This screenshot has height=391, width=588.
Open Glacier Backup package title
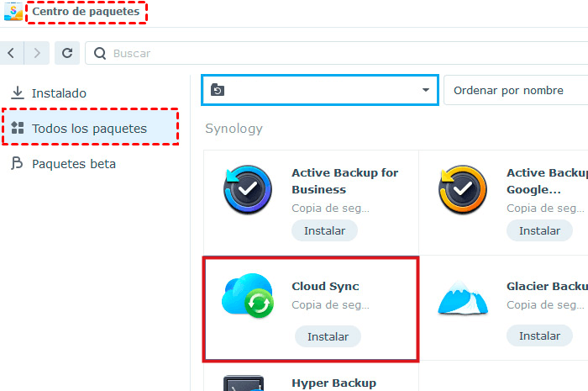point(547,286)
